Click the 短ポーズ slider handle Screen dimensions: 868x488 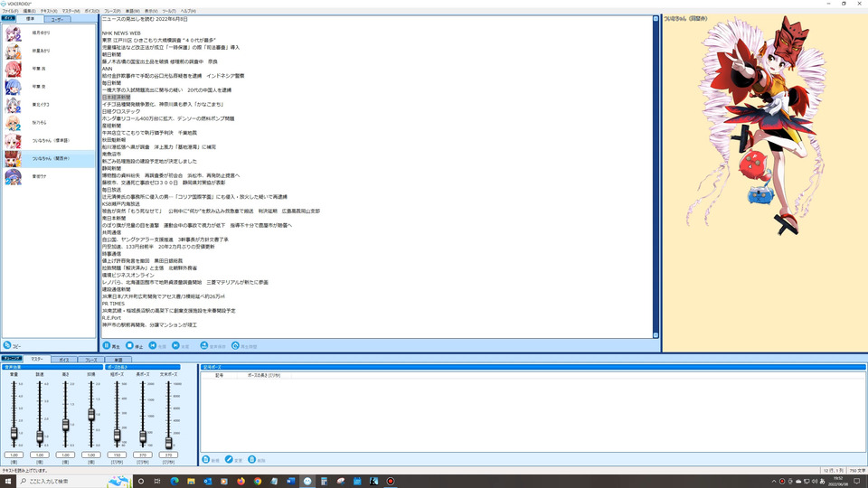[117, 436]
